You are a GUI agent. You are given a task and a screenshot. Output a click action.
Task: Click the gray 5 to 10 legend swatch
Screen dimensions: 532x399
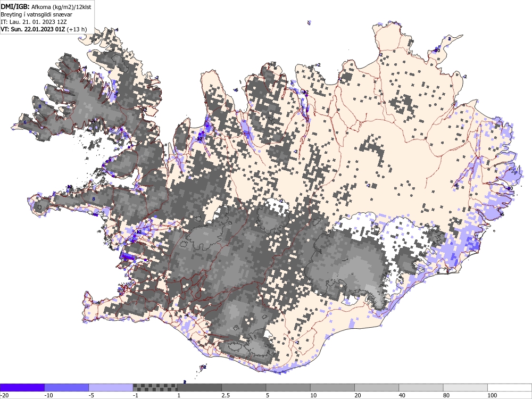(288, 387)
